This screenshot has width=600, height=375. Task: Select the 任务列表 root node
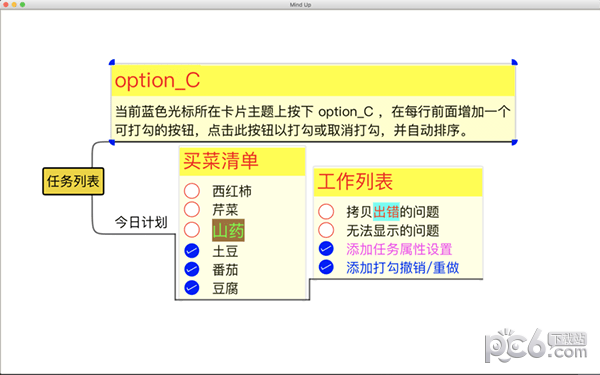point(73,181)
